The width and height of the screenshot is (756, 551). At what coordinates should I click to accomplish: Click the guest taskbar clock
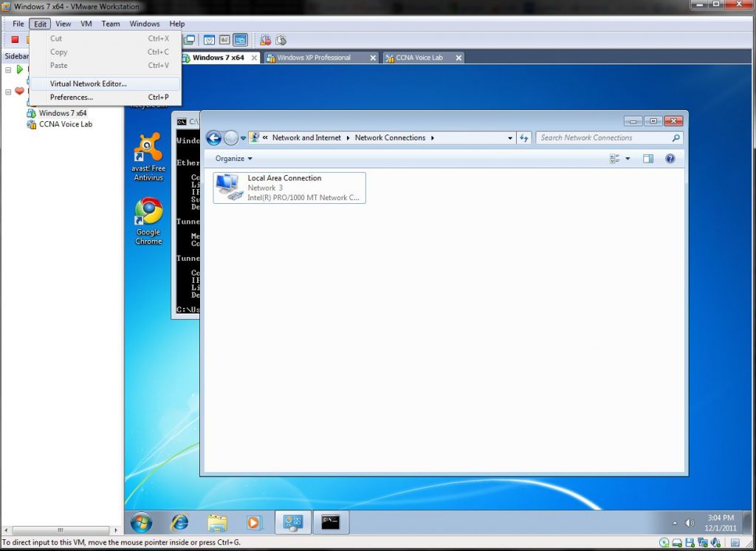720,523
